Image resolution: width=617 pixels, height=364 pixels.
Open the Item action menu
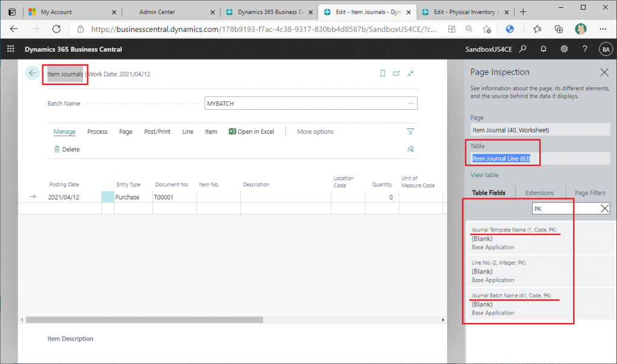[211, 131]
